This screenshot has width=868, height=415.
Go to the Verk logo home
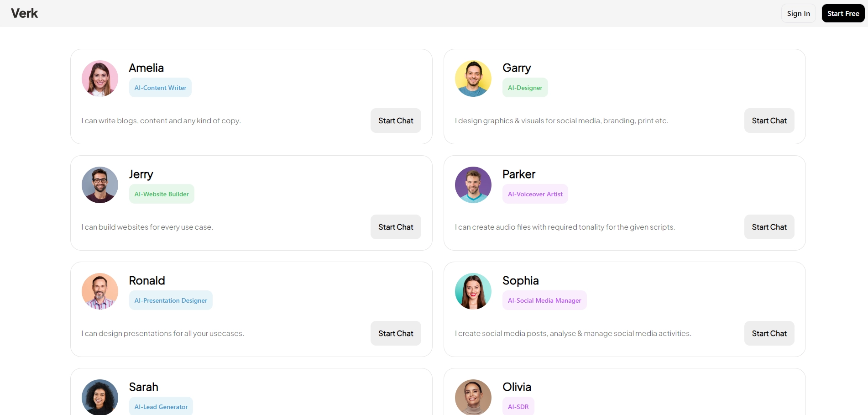tap(25, 13)
